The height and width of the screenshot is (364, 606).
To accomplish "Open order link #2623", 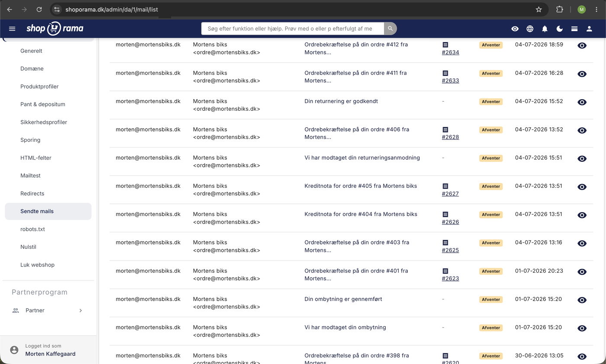I will pyautogui.click(x=450, y=279).
